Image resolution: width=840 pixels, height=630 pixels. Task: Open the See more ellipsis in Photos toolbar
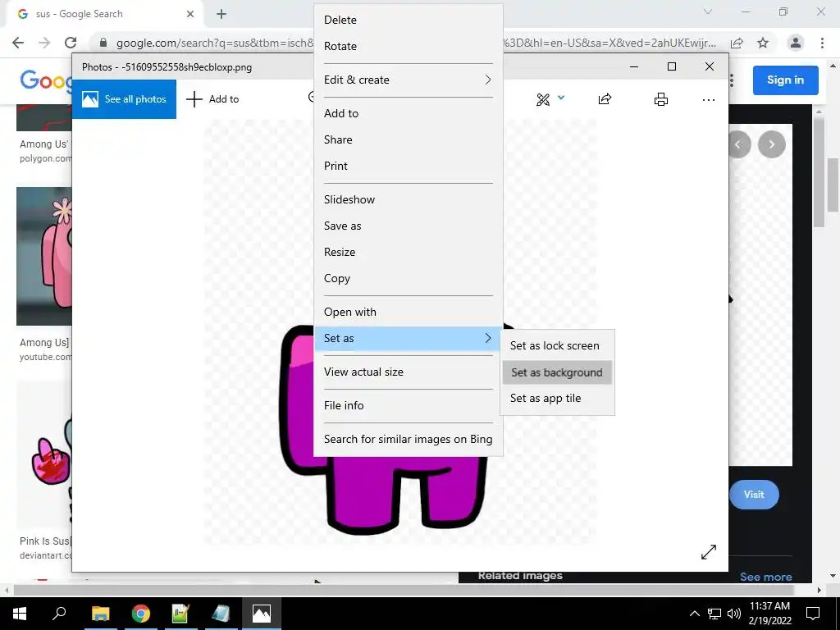pos(708,99)
